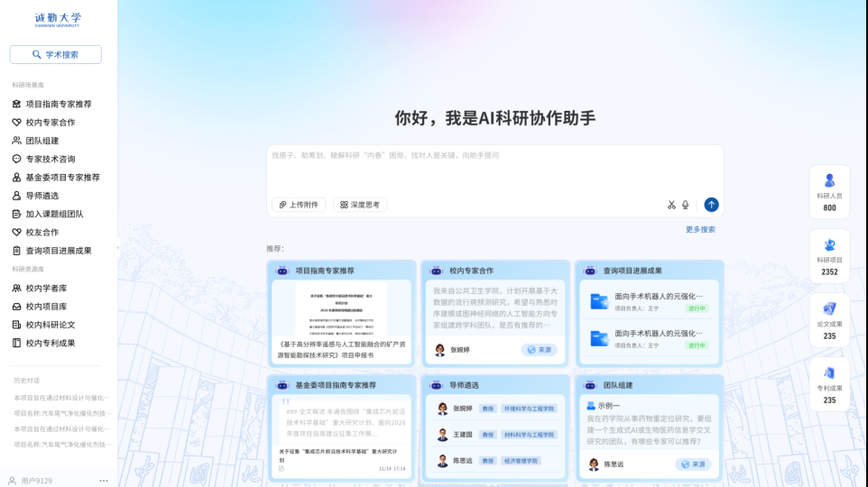Open 校内专家合作 in sidebar
Image resolution: width=868 pixels, height=487 pixels.
(43, 123)
